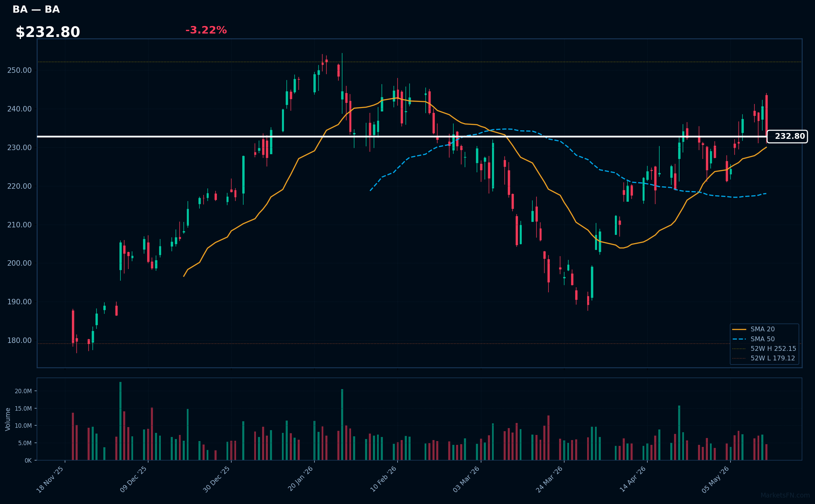Select the large $232.80 price header
Viewport: 815px width, 504px height.
click(48, 32)
